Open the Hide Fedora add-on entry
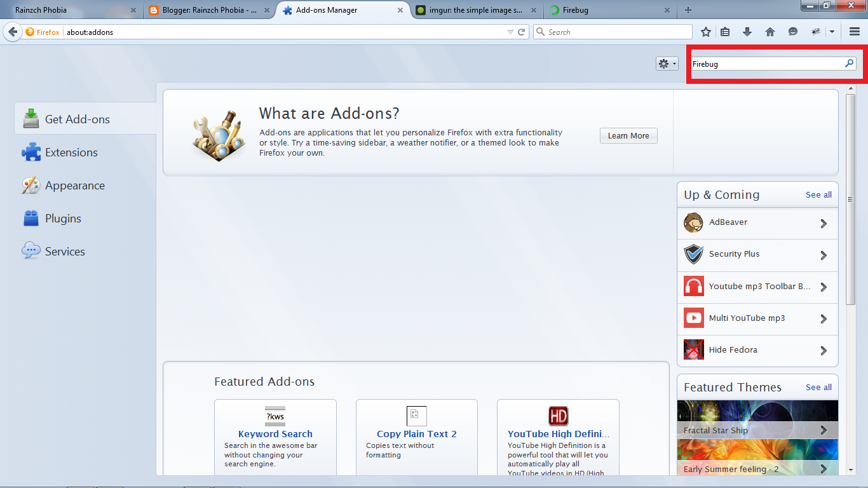This screenshot has width=868, height=488. (x=757, y=351)
